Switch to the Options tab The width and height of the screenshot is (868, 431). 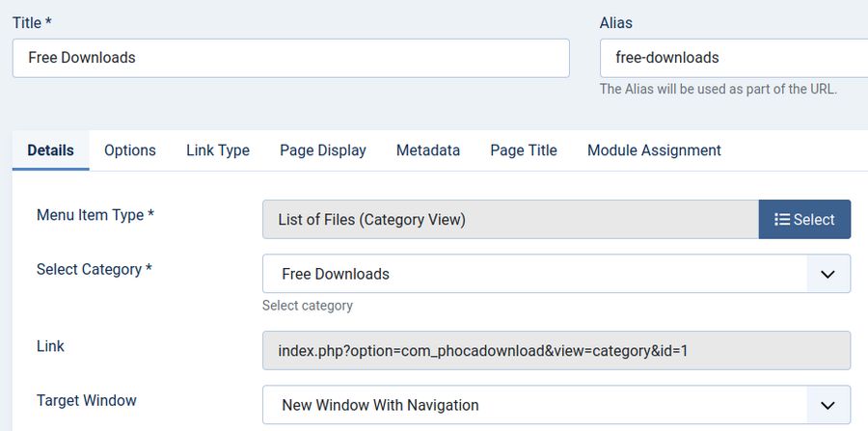pos(129,150)
